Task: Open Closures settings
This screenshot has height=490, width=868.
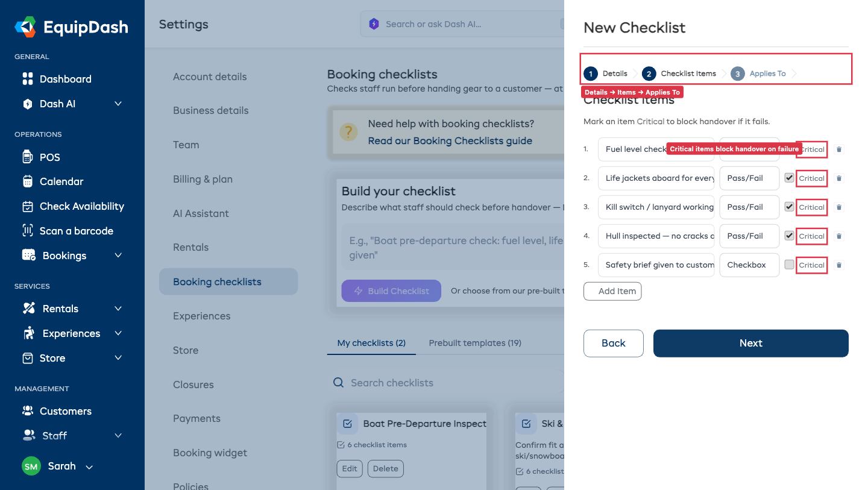Action: tap(193, 385)
